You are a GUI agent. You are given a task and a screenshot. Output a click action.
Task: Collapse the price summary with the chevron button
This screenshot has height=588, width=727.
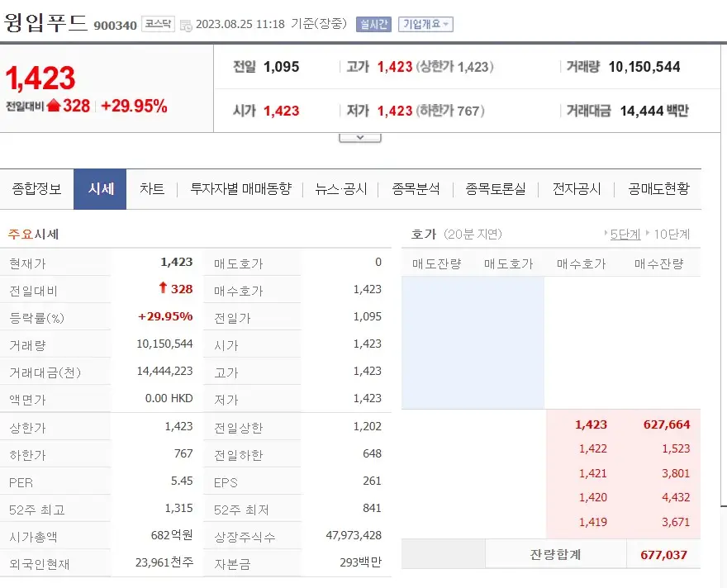click(x=359, y=136)
